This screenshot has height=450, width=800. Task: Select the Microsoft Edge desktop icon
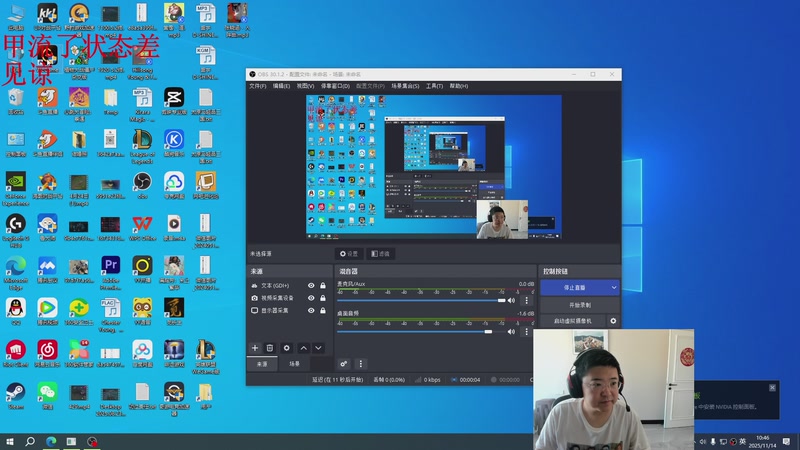pyautogui.click(x=15, y=273)
